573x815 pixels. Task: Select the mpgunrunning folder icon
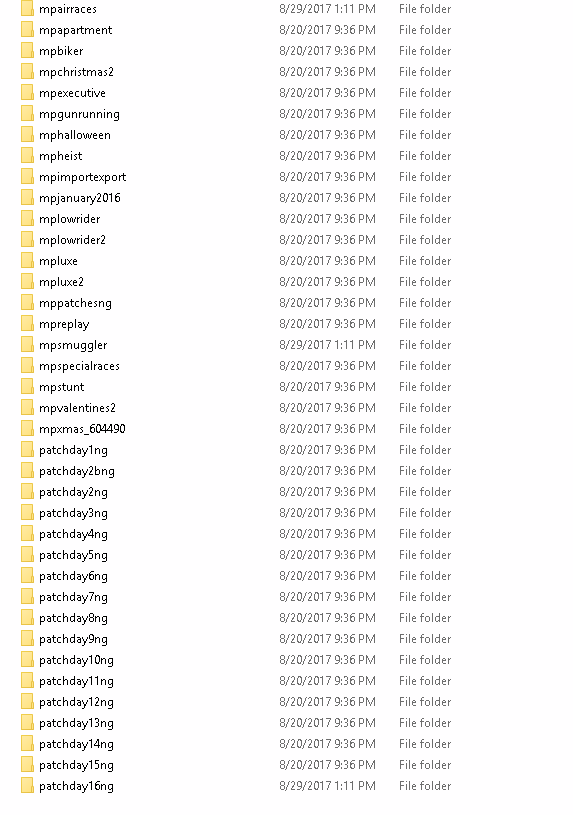[28, 113]
